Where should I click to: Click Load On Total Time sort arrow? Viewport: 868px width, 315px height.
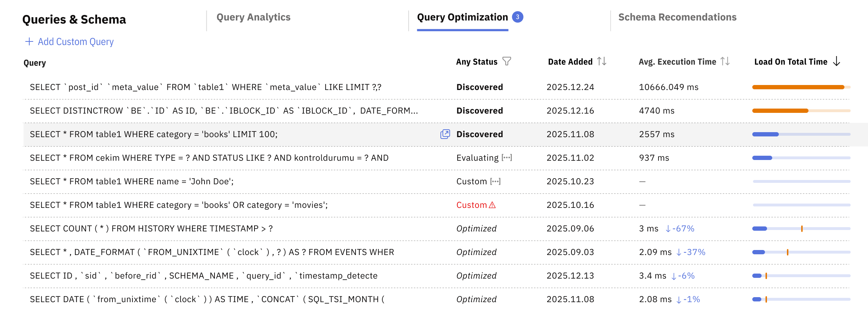click(x=837, y=62)
